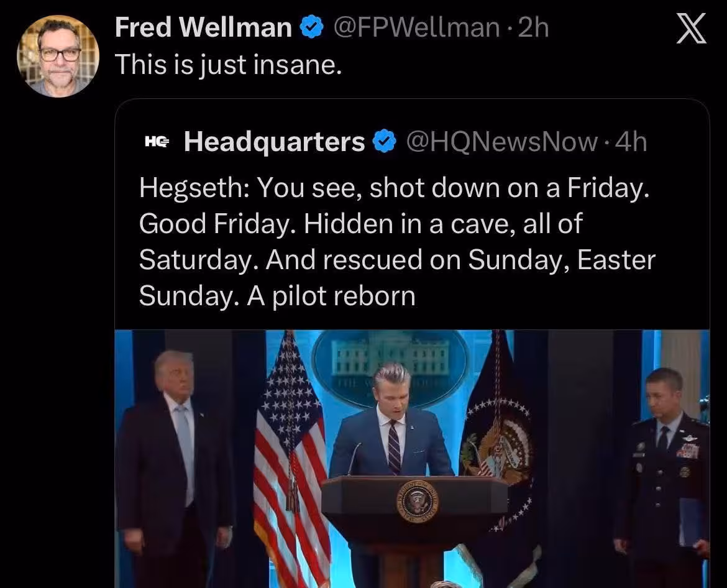Image resolution: width=727 pixels, height=588 pixels.
Task: Play the embedded press briefing video
Action: click(412, 459)
